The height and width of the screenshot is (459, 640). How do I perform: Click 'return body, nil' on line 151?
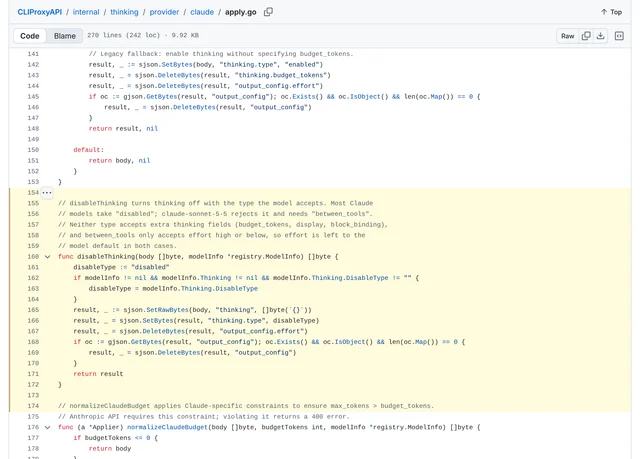tap(119, 160)
